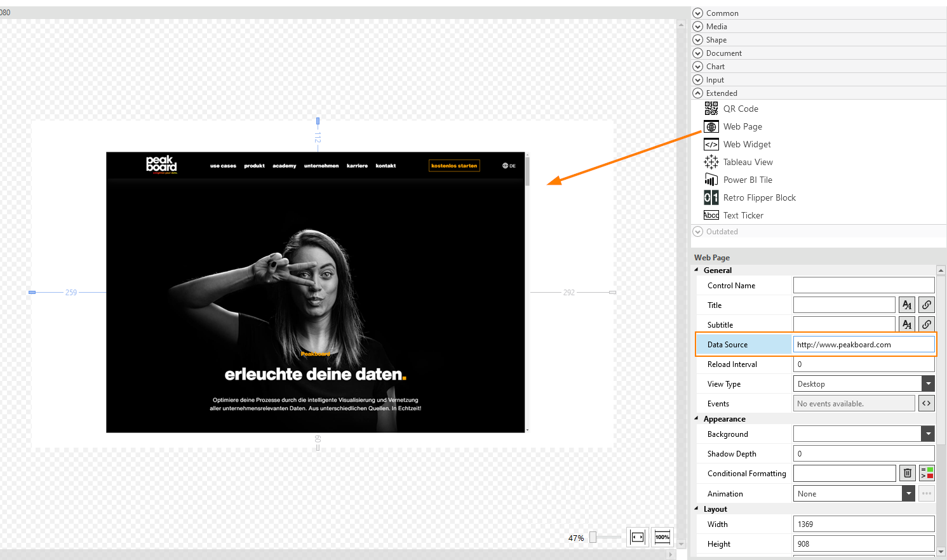Click the Width value field
Screen dimensions: 947x560
tap(864, 524)
